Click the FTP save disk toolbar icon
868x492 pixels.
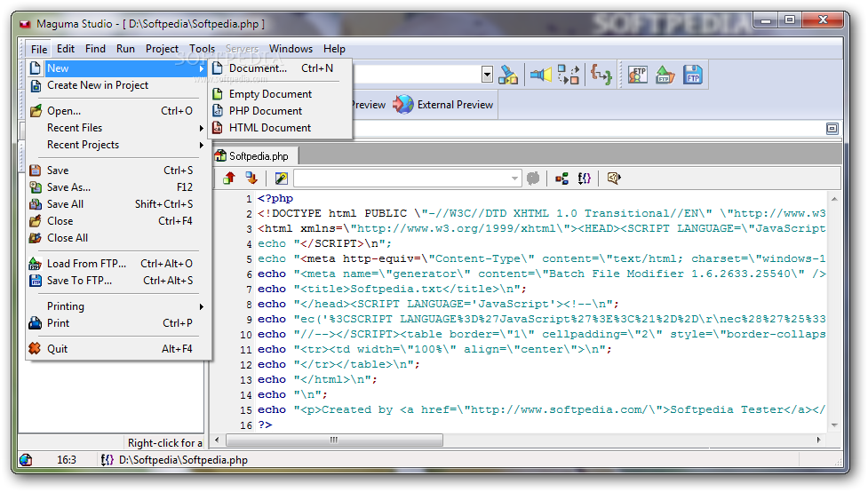pos(692,75)
